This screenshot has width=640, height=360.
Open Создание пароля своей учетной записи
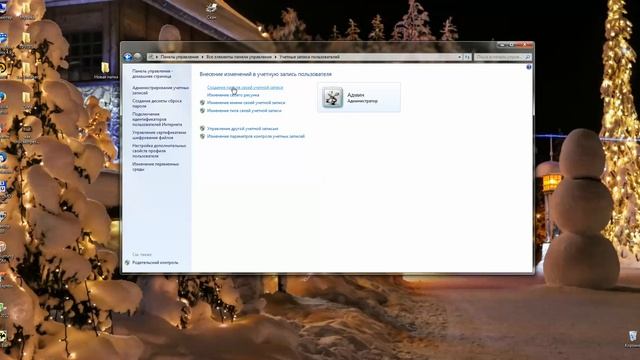[245, 87]
